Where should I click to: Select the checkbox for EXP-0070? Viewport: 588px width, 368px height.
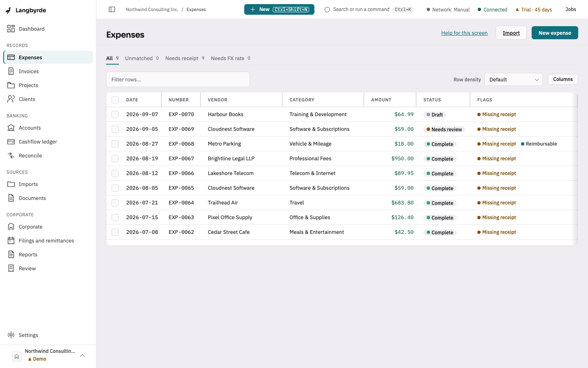(x=115, y=114)
